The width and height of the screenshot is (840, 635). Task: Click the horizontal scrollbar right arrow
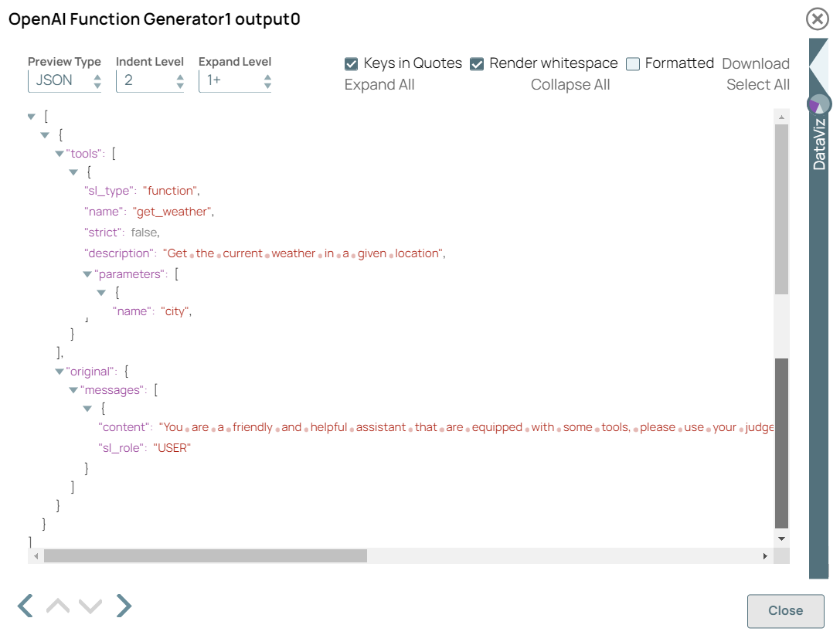tap(765, 556)
